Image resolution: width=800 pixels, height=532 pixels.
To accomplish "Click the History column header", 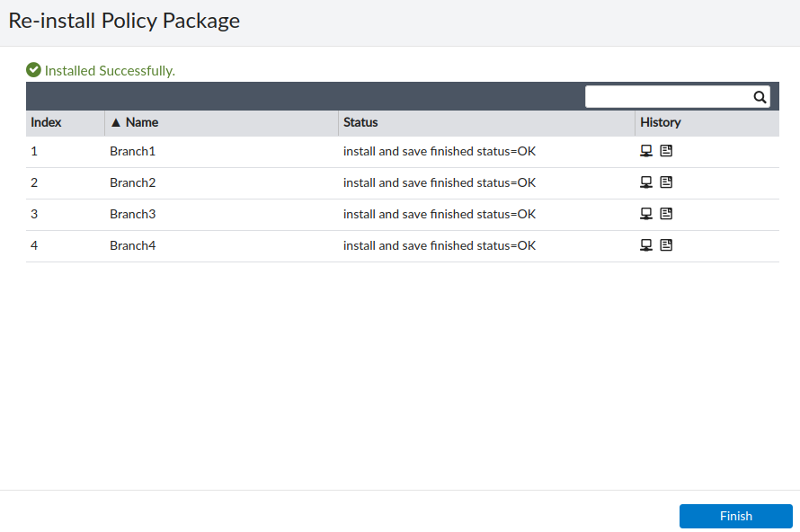I will tap(661, 122).
